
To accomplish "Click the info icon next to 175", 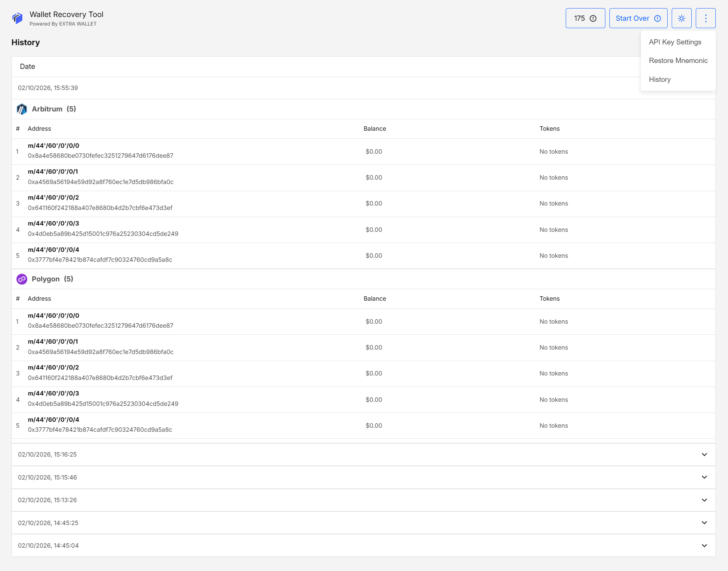I will (593, 19).
